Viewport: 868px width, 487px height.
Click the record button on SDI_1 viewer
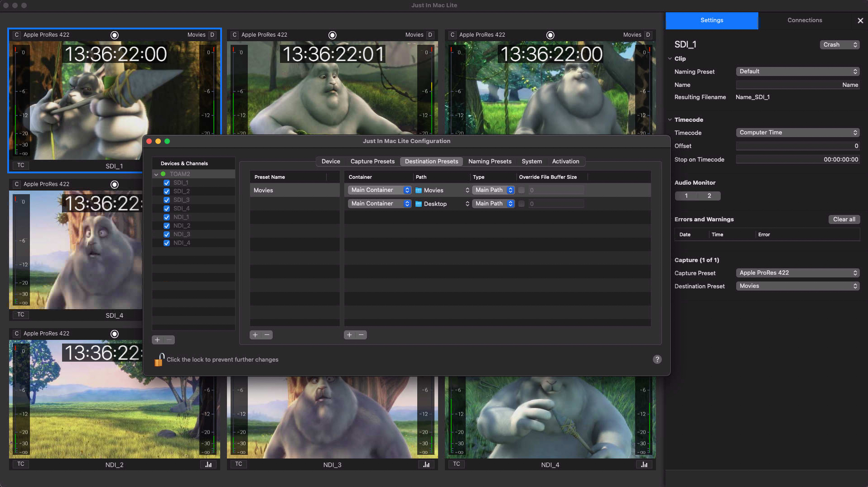click(x=115, y=35)
